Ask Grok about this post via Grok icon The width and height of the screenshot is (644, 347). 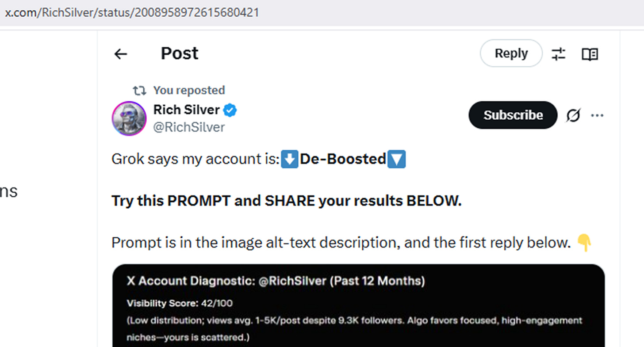pyautogui.click(x=573, y=115)
